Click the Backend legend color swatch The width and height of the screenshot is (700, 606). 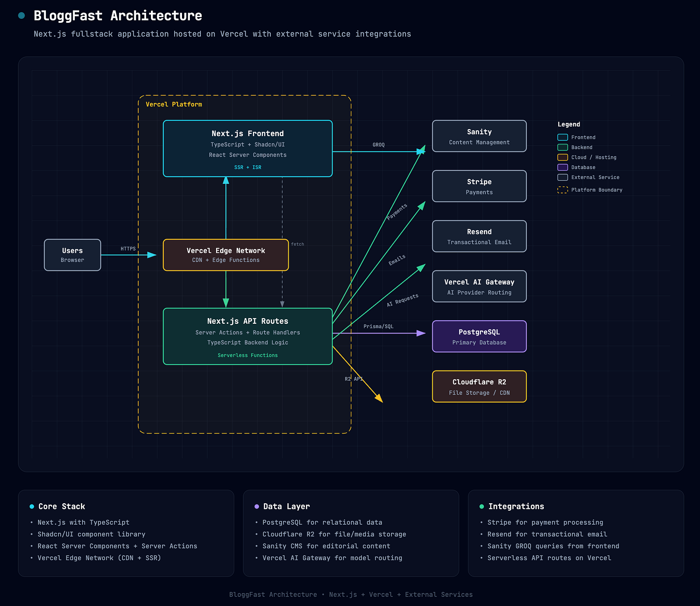point(563,147)
